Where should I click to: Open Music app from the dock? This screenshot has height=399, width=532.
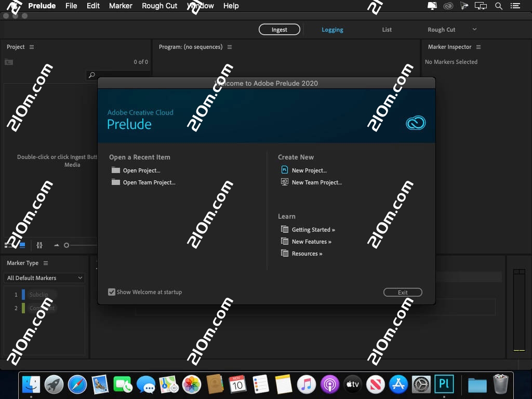tap(307, 384)
